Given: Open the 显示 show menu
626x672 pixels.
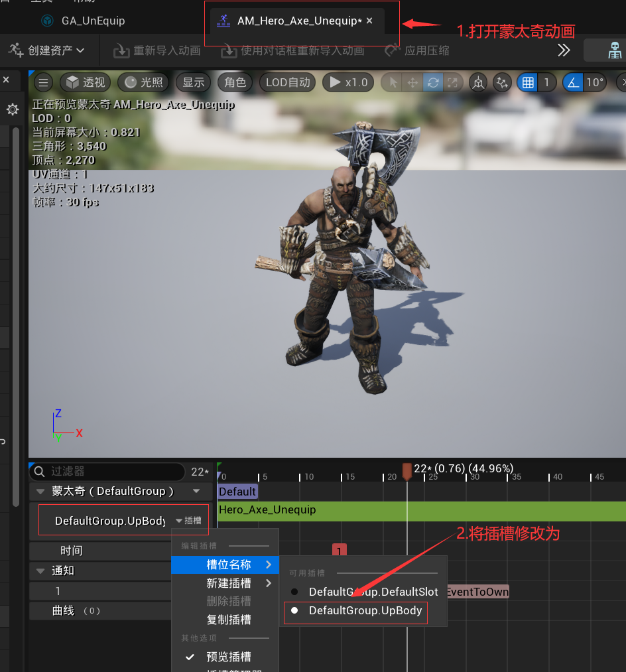Looking at the screenshot, I should pyautogui.click(x=193, y=82).
